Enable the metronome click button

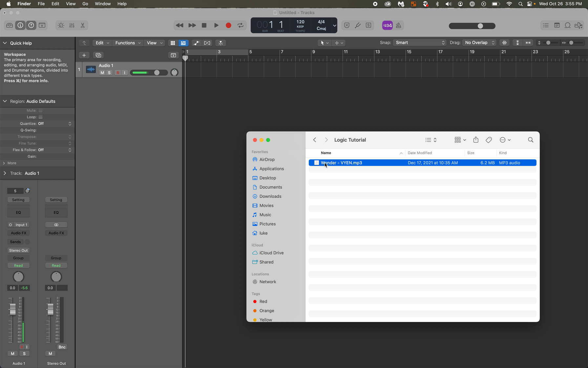point(398,25)
